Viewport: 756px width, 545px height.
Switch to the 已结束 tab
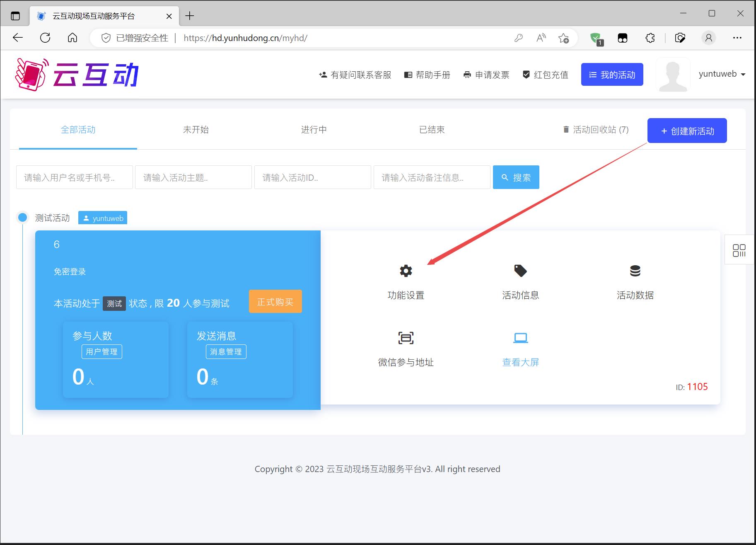432,130
